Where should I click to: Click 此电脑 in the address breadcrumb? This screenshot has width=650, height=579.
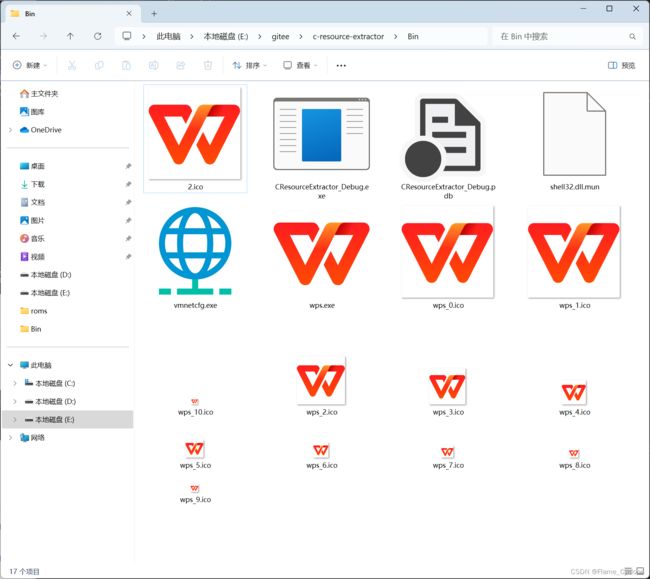tap(168, 36)
